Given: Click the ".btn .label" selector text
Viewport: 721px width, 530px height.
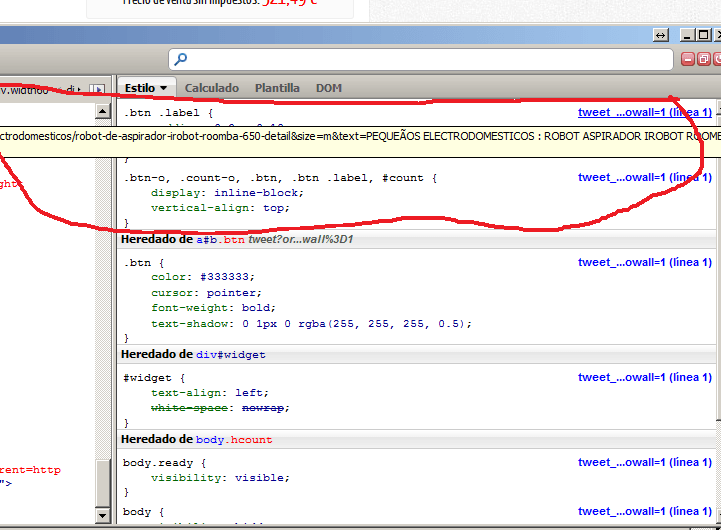Looking at the screenshot, I should click(x=161, y=113).
